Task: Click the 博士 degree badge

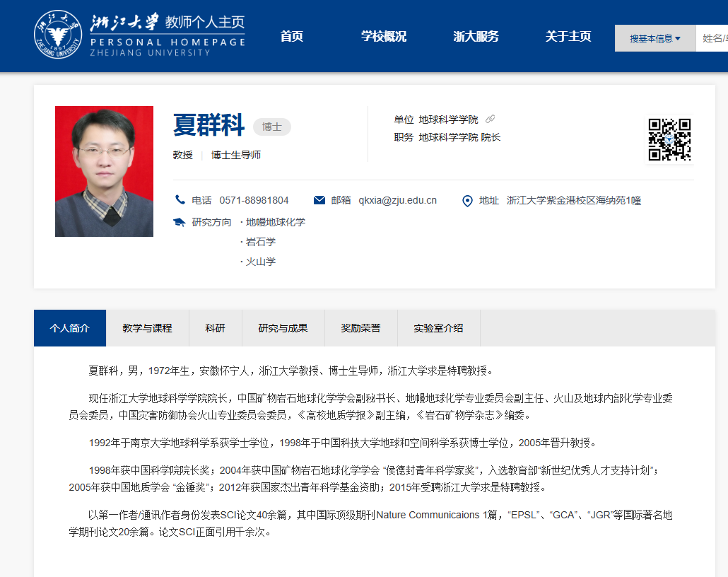Action: pos(272,127)
